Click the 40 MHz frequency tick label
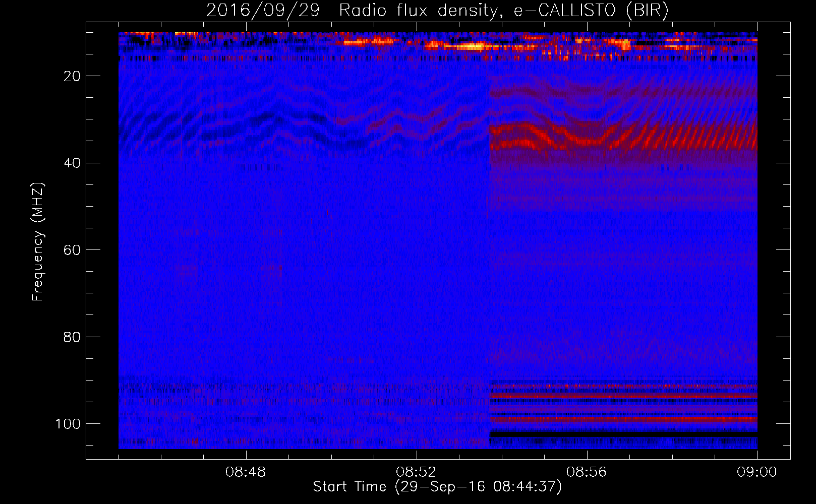 click(72, 163)
